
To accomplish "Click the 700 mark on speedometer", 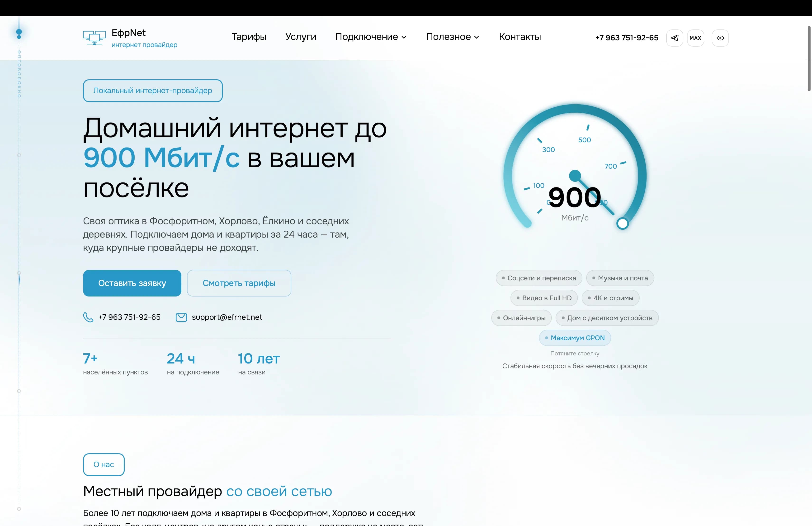I will (611, 166).
